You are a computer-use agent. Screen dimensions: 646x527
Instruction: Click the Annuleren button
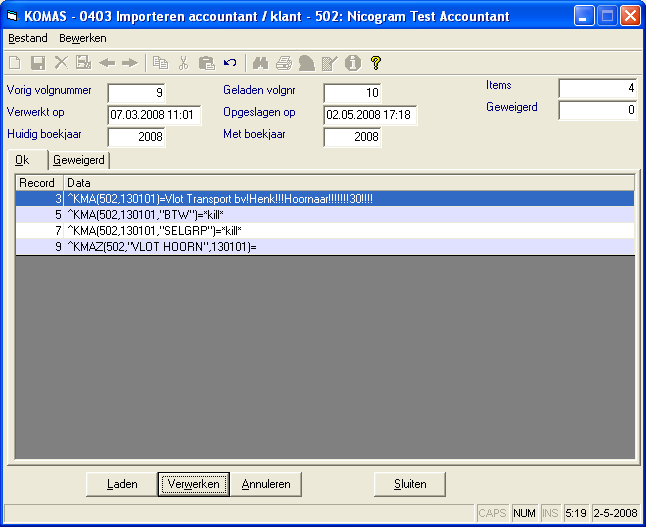[x=266, y=484]
